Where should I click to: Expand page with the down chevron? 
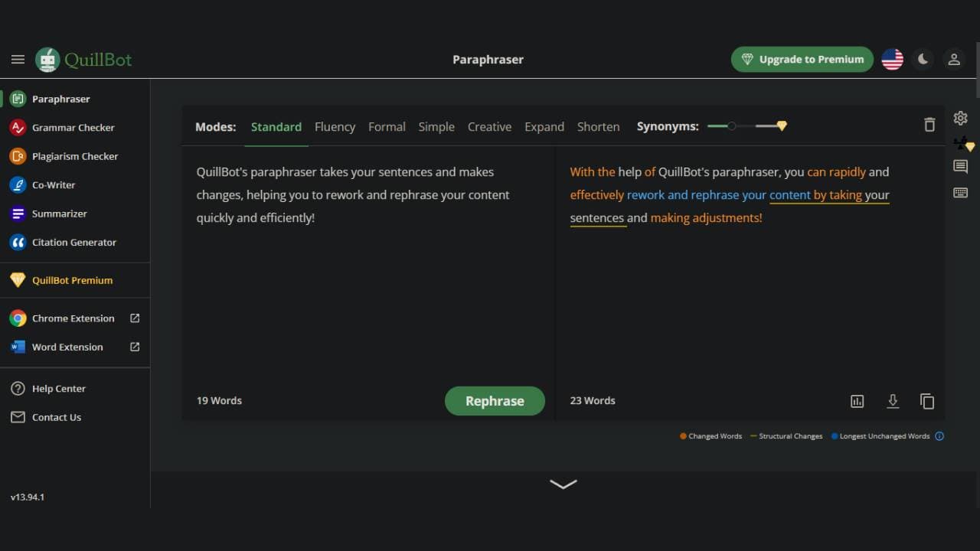[x=563, y=484]
